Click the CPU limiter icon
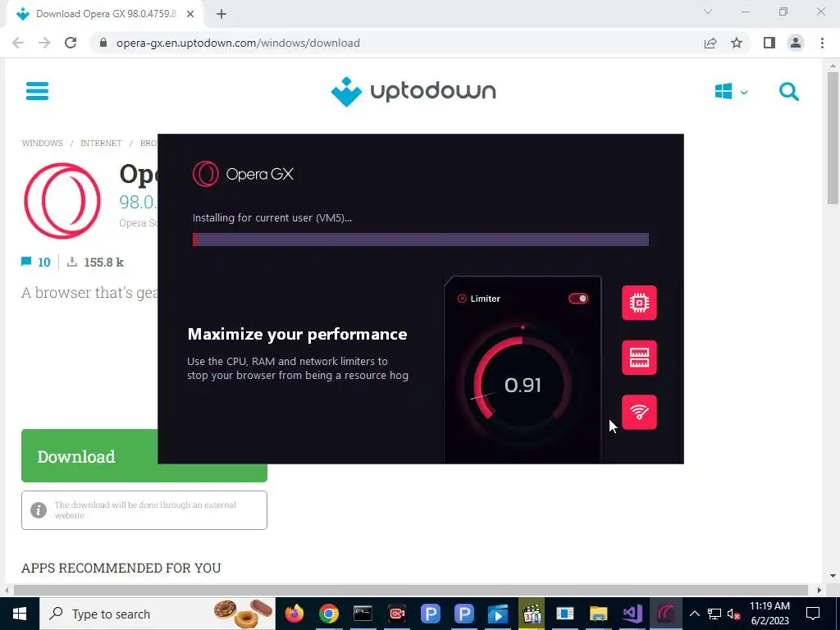This screenshot has width=840, height=630. click(639, 303)
